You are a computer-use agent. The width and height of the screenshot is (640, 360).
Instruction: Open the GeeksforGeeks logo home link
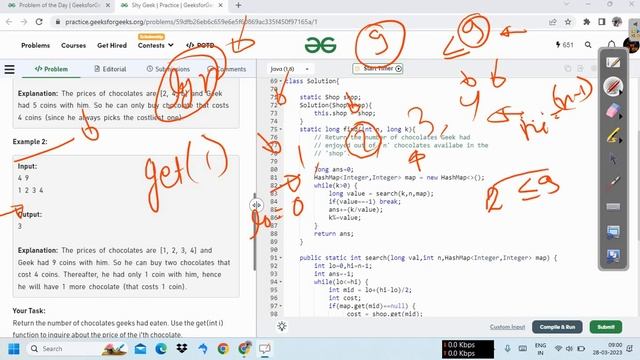tap(320, 45)
